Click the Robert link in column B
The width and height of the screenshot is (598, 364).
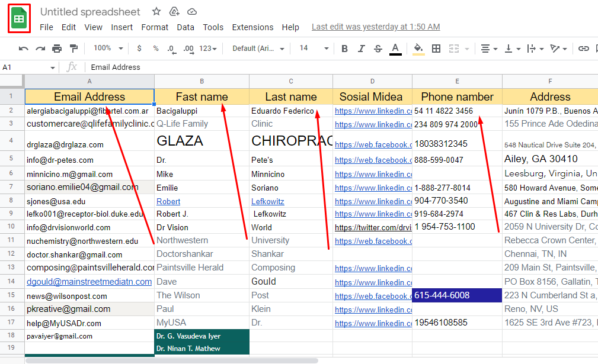168,201
